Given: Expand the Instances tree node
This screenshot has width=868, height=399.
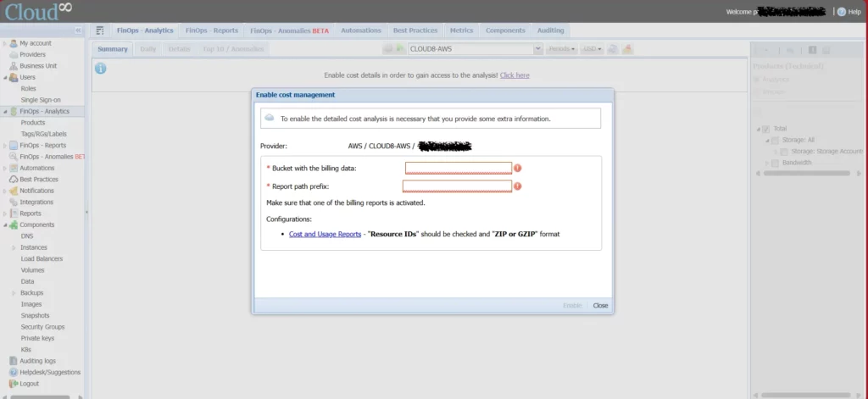Looking at the screenshot, I should (x=14, y=247).
